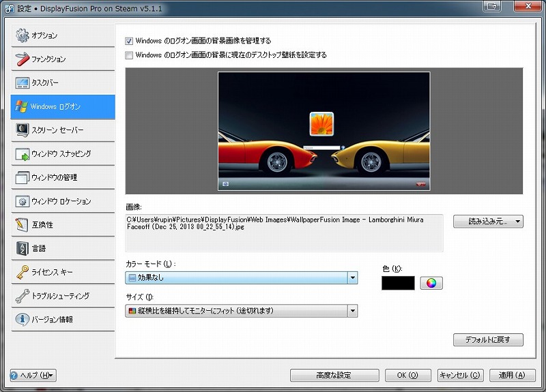
Task: Switch to the ファンクション section
Action: pos(63,59)
